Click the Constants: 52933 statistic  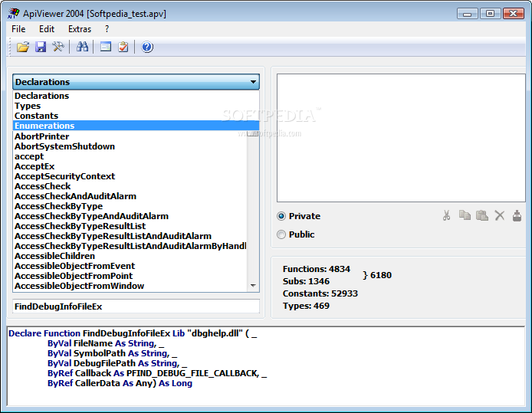tap(320, 293)
